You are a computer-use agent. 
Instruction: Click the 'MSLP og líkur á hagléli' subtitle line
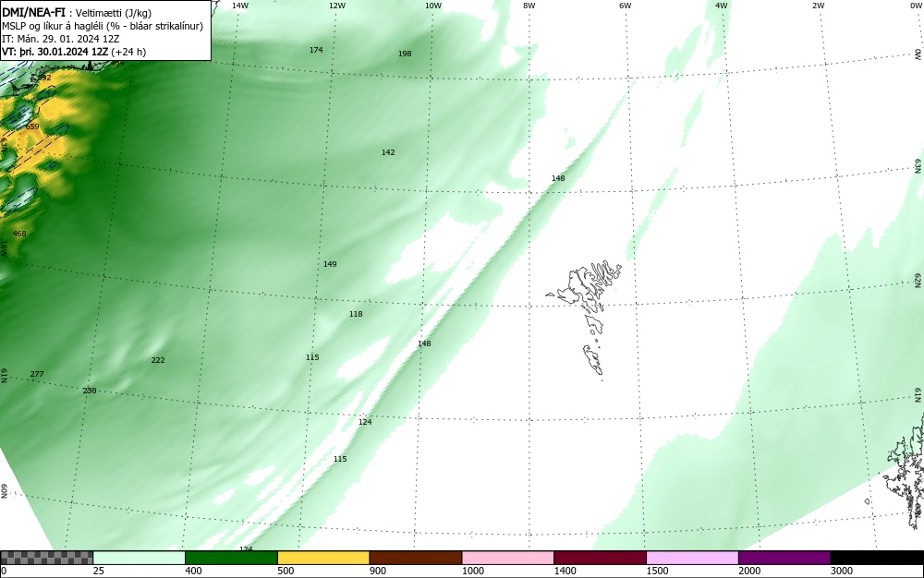[103, 26]
